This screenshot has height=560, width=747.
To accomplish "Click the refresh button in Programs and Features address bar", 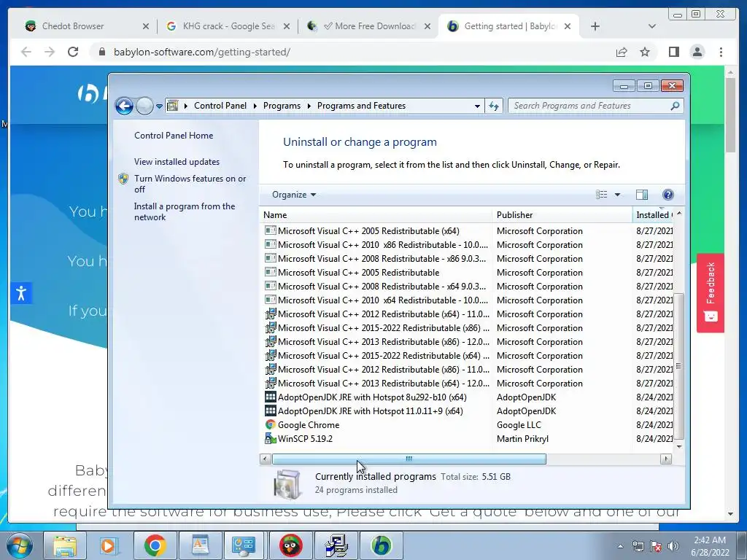I will coord(494,106).
